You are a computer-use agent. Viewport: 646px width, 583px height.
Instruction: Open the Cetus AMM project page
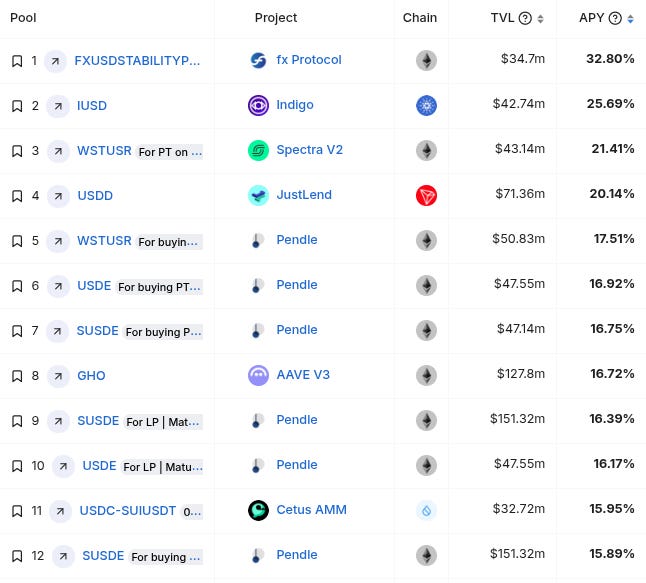311,510
